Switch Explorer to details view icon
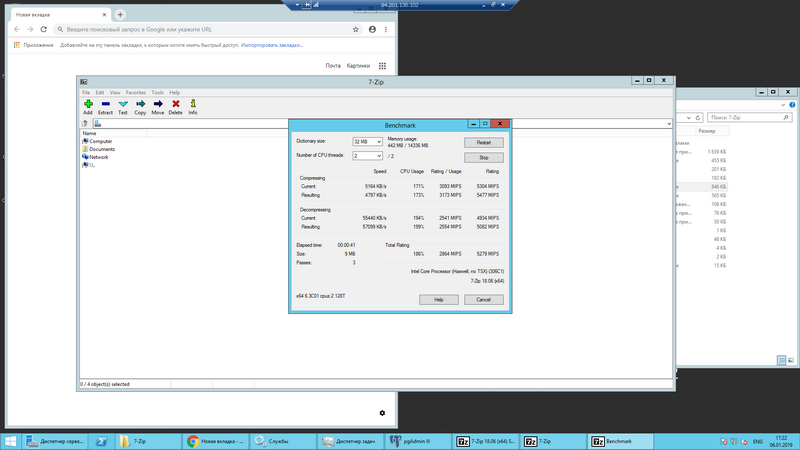Image resolution: width=800 pixels, height=450 pixels. (781, 360)
